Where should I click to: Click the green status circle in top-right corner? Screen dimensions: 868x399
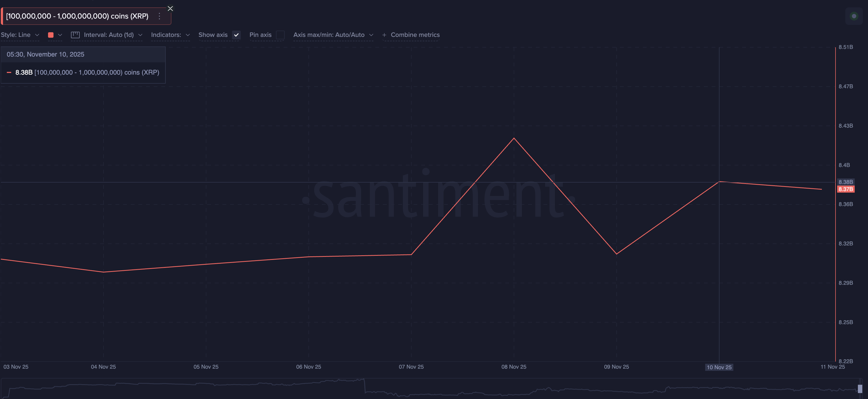tap(855, 16)
